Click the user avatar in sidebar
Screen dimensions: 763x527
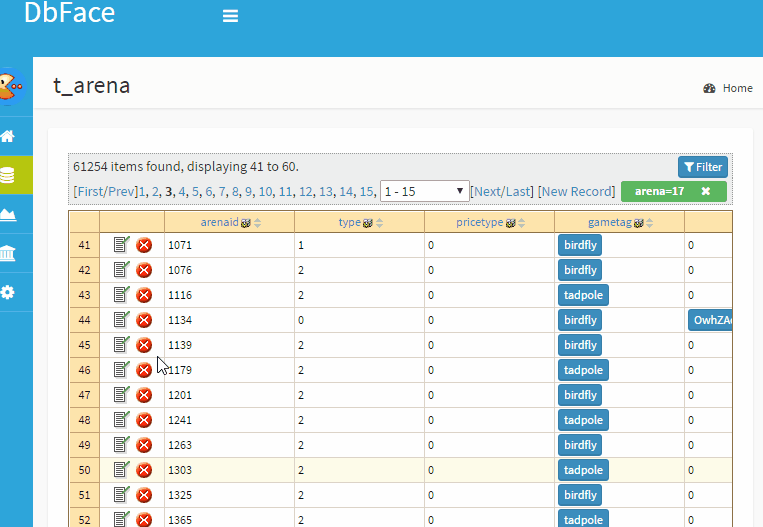pyautogui.click(x=11, y=87)
